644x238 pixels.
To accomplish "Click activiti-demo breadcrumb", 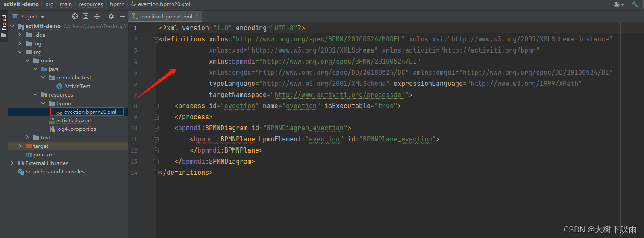I will [21, 4].
